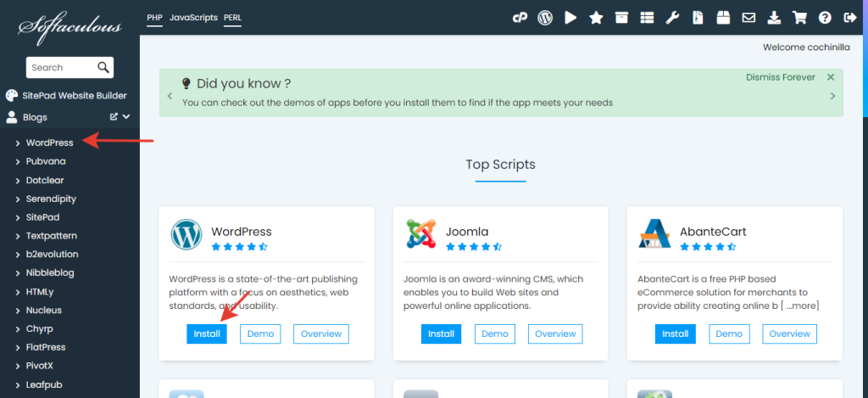The height and width of the screenshot is (398, 868).
Task: Select Nucleus in the sidebar
Action: pyautogui.click(x=44, y=311)
